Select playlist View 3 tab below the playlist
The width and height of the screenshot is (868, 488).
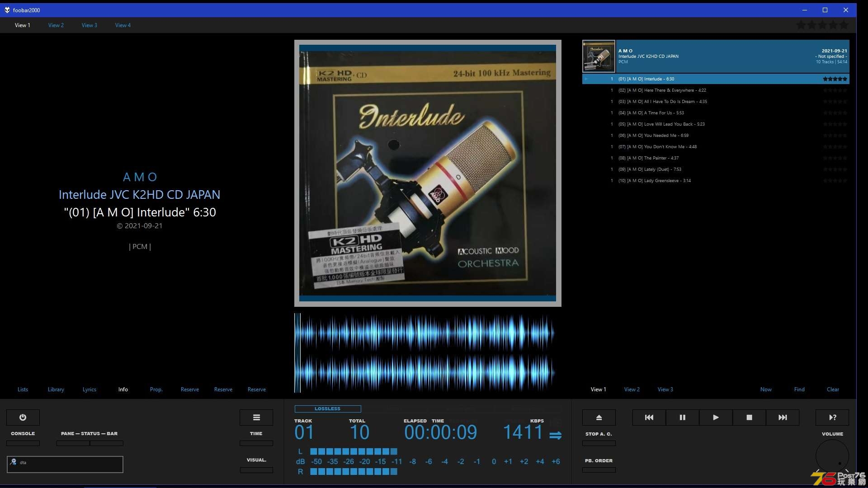pos(665,389)
